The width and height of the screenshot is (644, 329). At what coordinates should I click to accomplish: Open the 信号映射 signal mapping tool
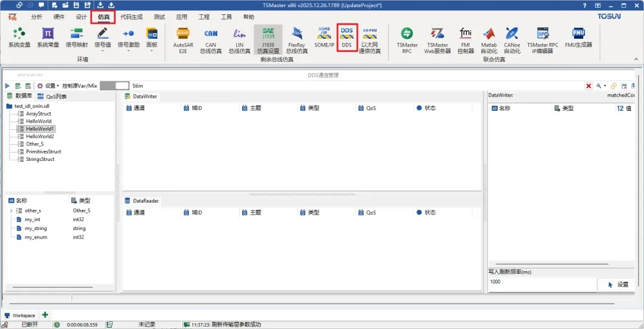(76, 38)
